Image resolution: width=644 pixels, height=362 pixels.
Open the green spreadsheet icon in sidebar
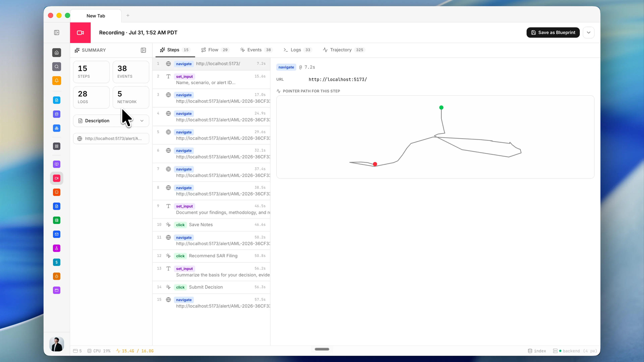coord(57,220)
